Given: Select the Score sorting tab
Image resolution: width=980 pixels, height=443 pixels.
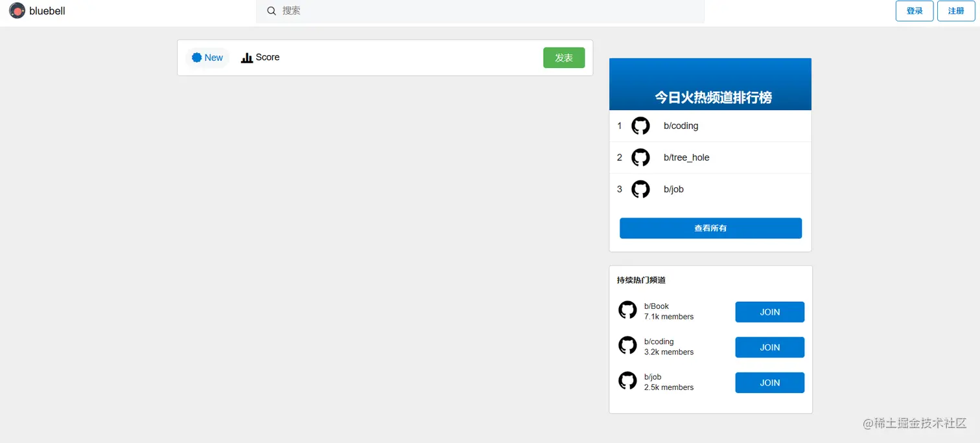Looking at the screenshot, I should (260, 58).
